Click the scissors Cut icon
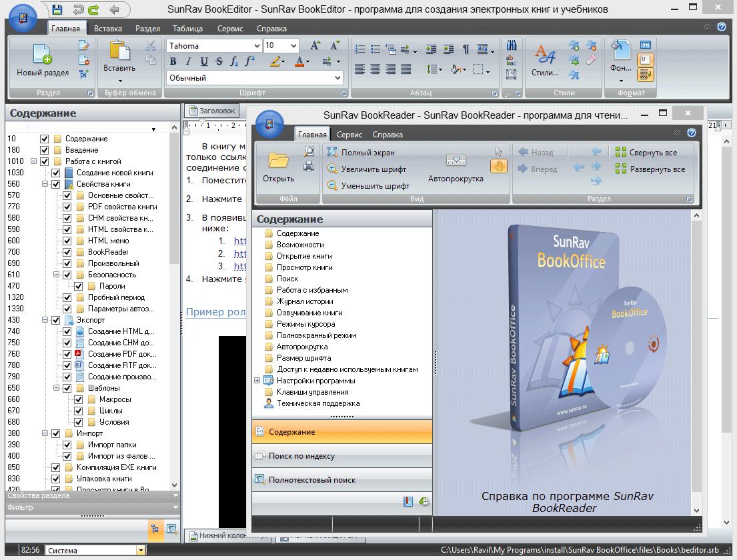This screenshot has height=560, width=737. [151, 45]
